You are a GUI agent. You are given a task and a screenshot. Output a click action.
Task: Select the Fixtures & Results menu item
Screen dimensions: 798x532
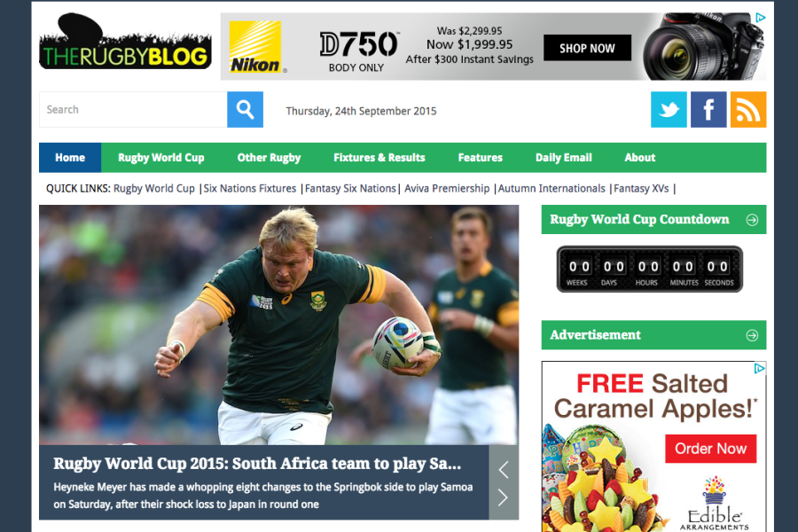click(x=379, y=158)
